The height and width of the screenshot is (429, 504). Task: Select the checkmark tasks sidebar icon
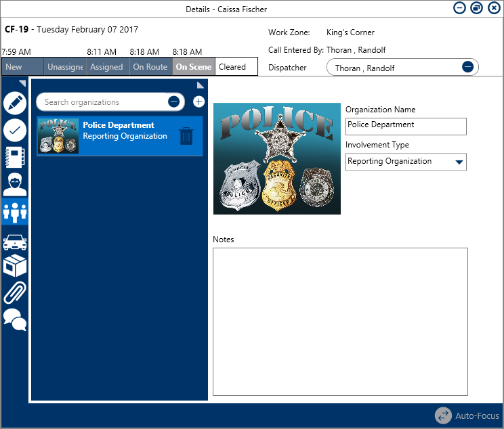pyautogui.click(x=14, y=130)
